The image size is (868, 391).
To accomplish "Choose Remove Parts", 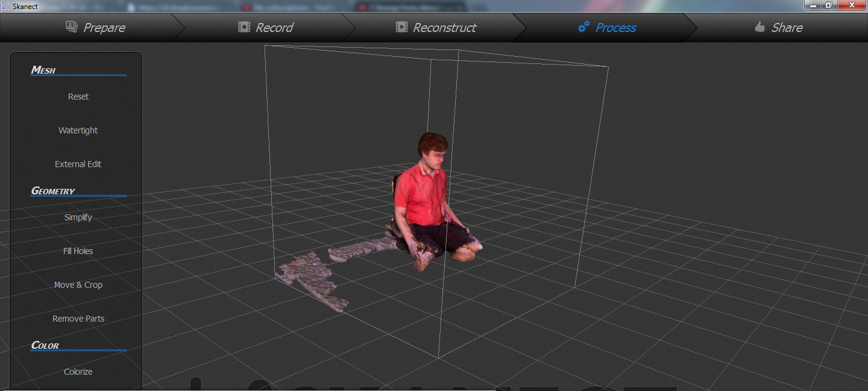I will click(x=78, y=318).
